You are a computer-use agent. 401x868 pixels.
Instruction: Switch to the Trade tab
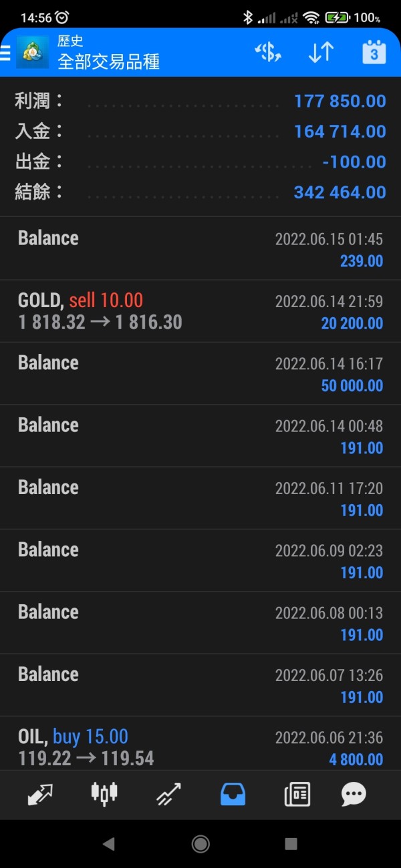tap(168, 794)
